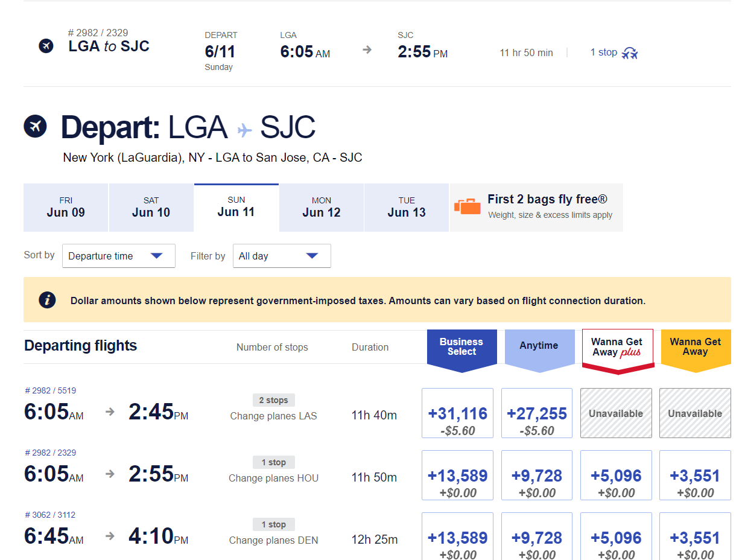Click the arrow between 6:45 AM and 4:10 PM
Screen dimensions: 742x560
[110, 536]
